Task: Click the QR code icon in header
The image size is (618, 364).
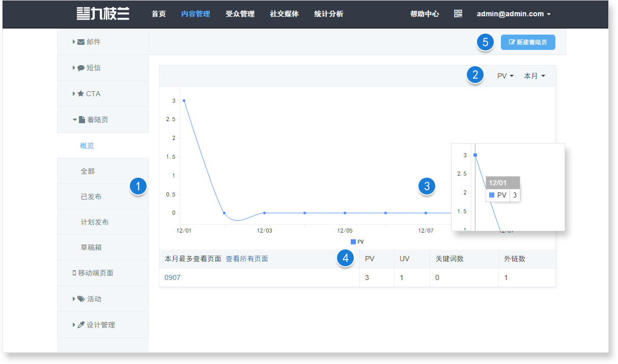Action: click(458, 14)
